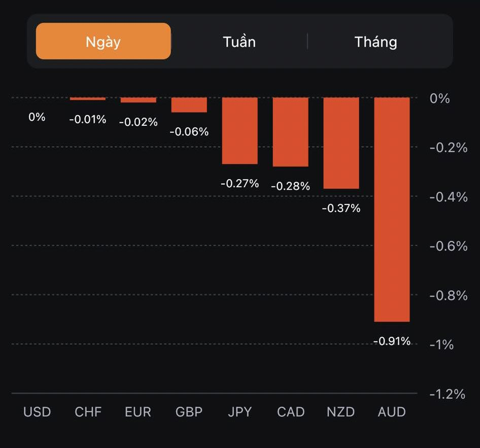Click the -0.37% value label
Screen dimensions: 480x448
click(341, 208)
